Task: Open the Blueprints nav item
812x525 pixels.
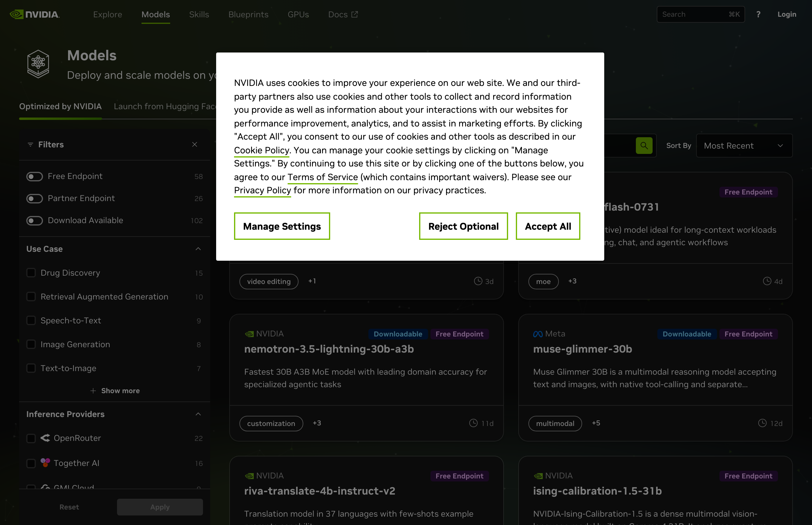Action: pyautogui.click(x=248, y=14)
